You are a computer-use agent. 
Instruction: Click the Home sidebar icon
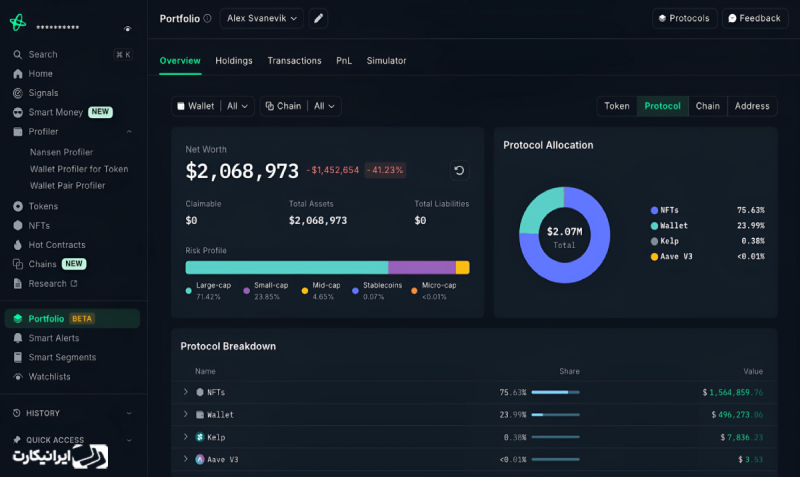18,74
